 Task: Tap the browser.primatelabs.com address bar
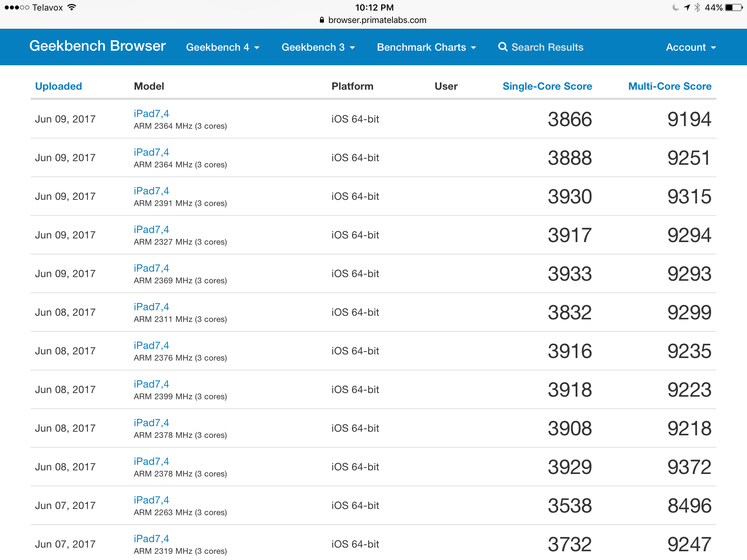click(373, 20)
